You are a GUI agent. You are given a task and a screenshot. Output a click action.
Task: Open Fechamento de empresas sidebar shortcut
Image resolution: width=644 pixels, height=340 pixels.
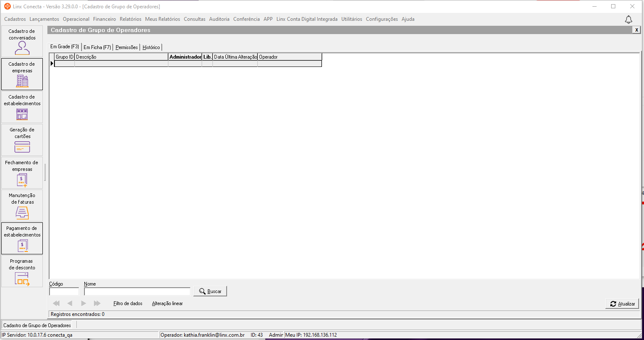[x=22, y=173]
